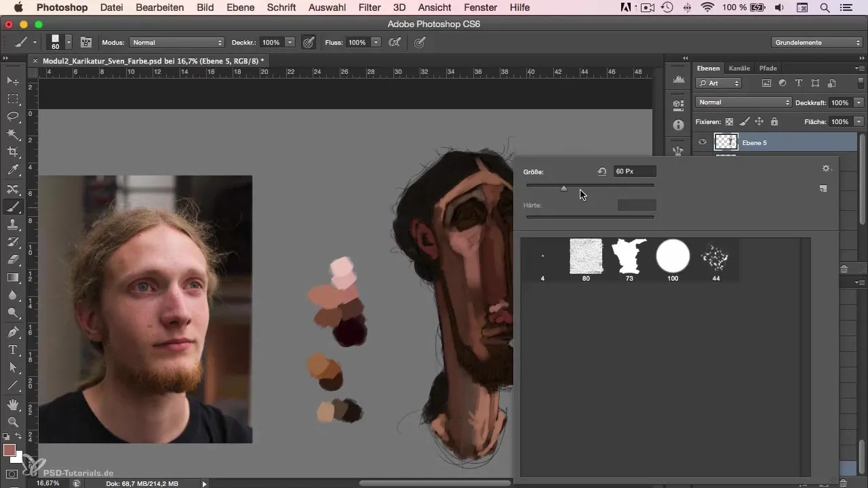
Task: Open brush preset picker arrow
Action: coord(68,42)
